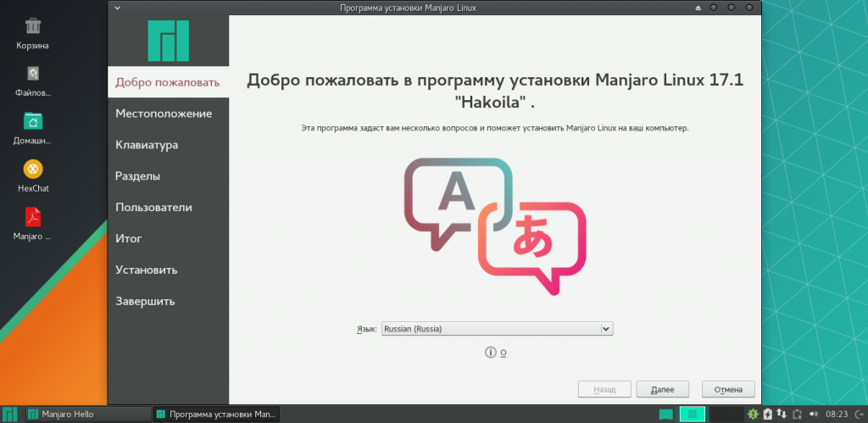Open the clipboard manager tray icon
Screen dimensions: 868x423
797,414
